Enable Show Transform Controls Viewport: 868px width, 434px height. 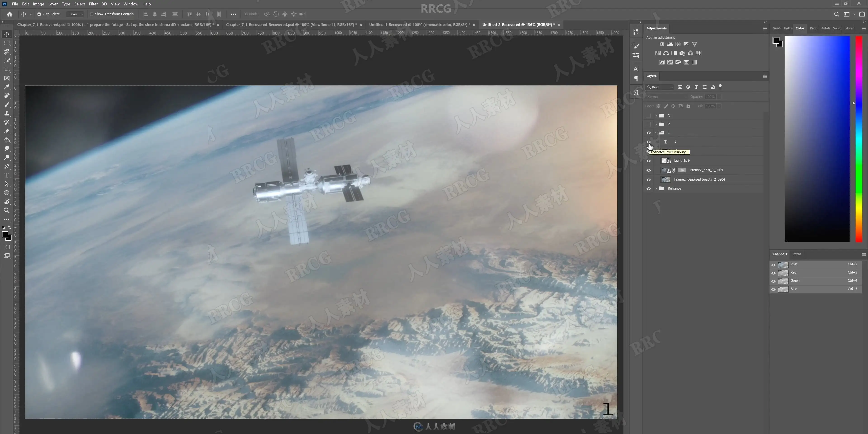92,14
